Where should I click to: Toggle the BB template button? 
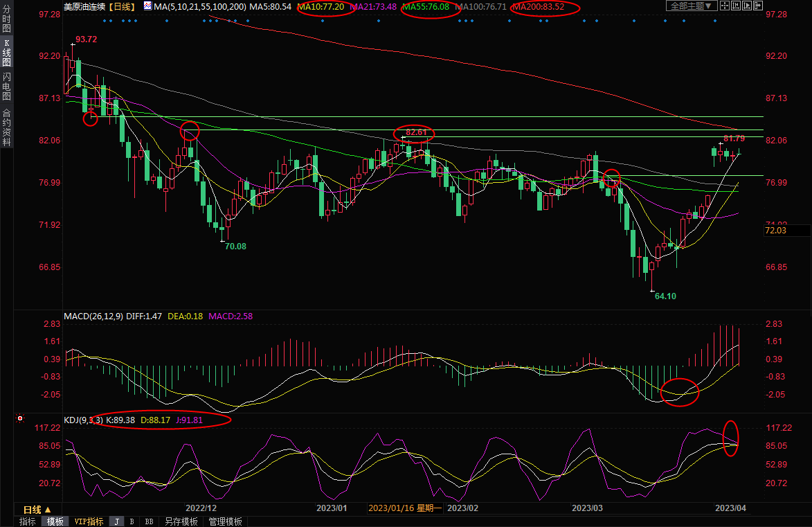pos(149,521)
